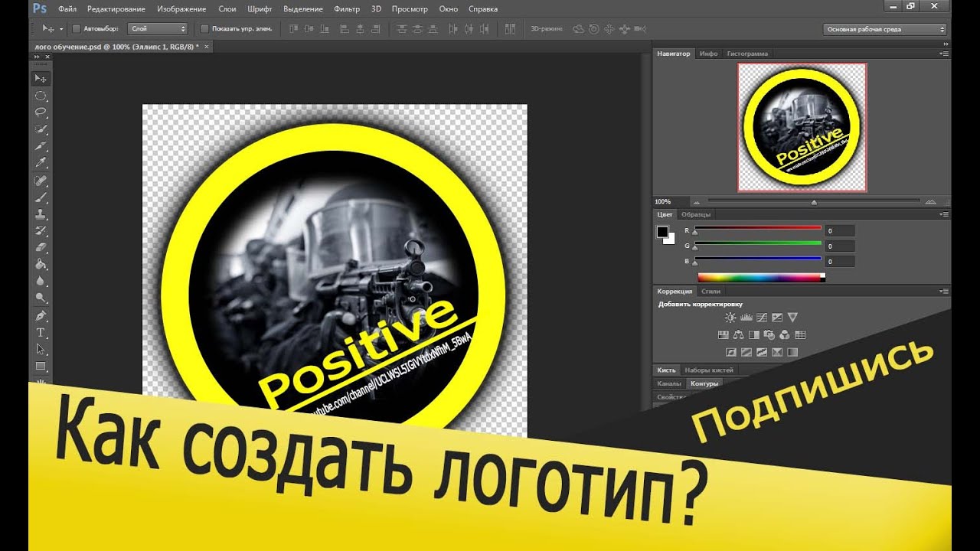The height and width of the screenshot is (551, 980).
Task: Open the Фильтр menu
Action: pos(347,8)
